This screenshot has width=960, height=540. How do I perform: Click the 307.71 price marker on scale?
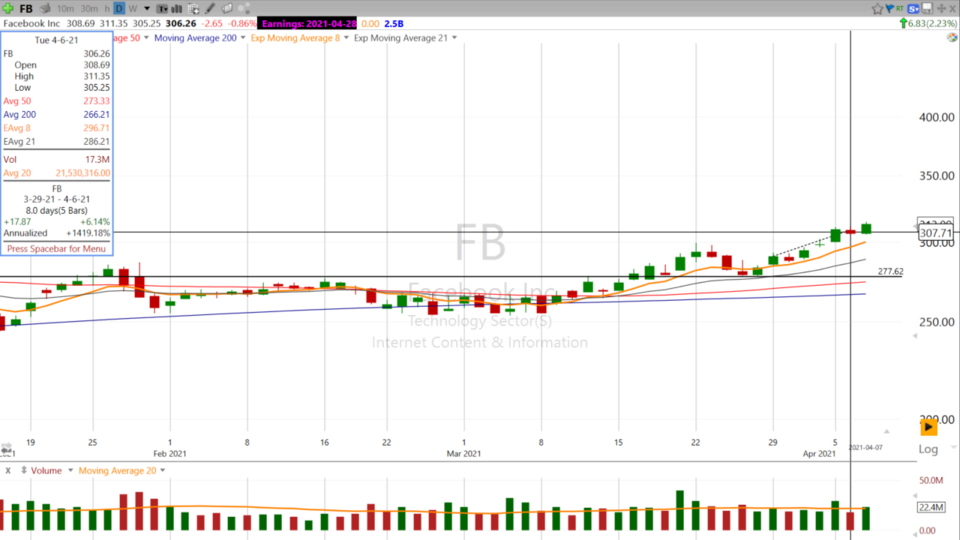click(x=936, y=233)
